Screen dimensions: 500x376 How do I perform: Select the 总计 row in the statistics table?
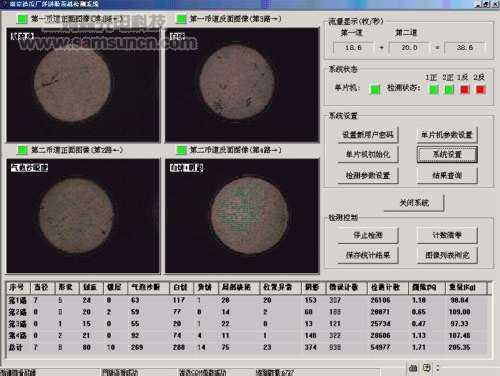pyautogui.click(x=249, y=347)
